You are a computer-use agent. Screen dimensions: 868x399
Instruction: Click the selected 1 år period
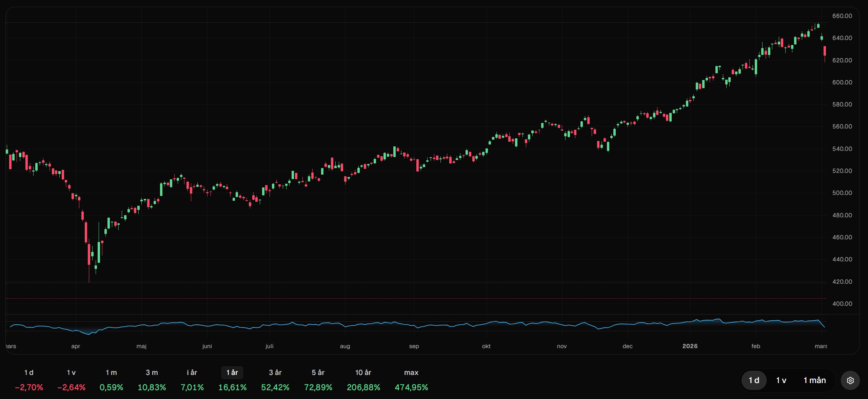pos(232,373)
